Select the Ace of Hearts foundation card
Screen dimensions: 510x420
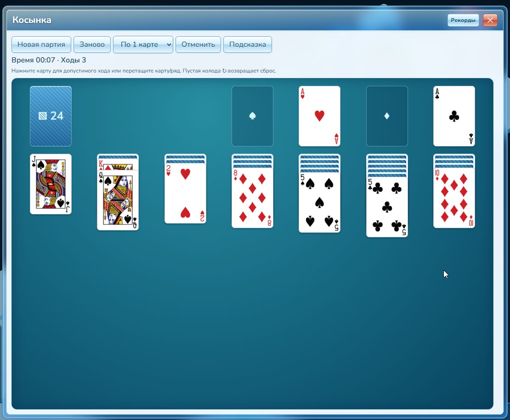pos(319,116)
